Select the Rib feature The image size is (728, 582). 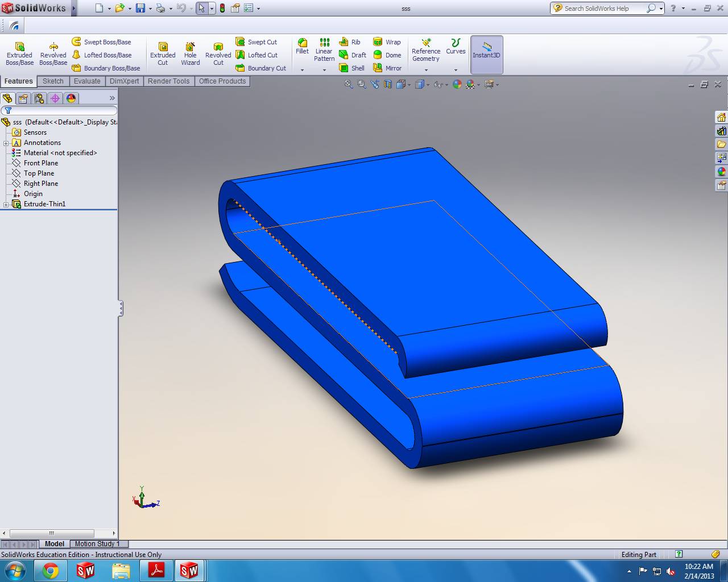(350, 42)
